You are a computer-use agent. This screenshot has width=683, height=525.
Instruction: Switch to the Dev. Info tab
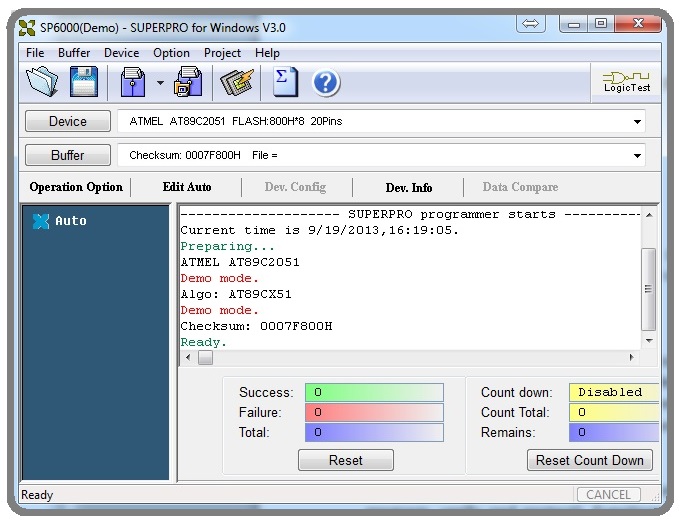[408, 187]
